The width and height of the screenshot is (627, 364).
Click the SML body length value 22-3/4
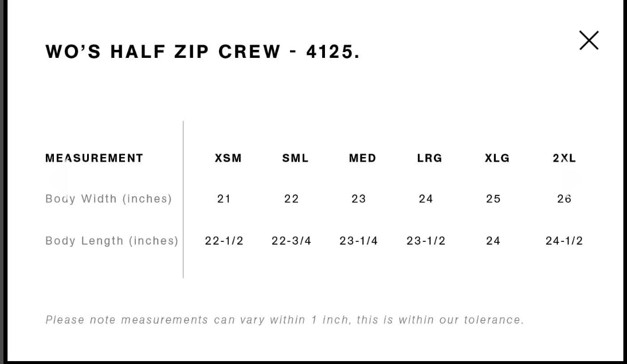pyautogui.click(x=291, y=241)
